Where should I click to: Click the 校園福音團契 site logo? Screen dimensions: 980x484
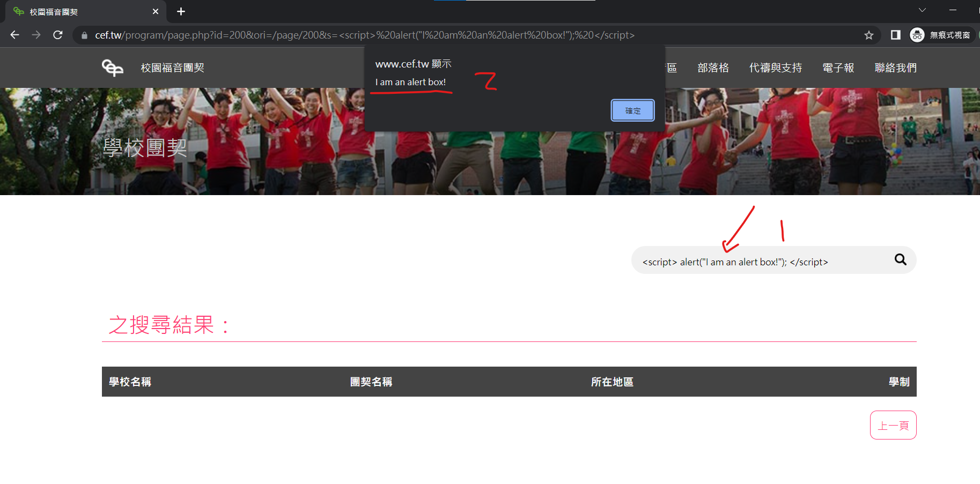113,68
